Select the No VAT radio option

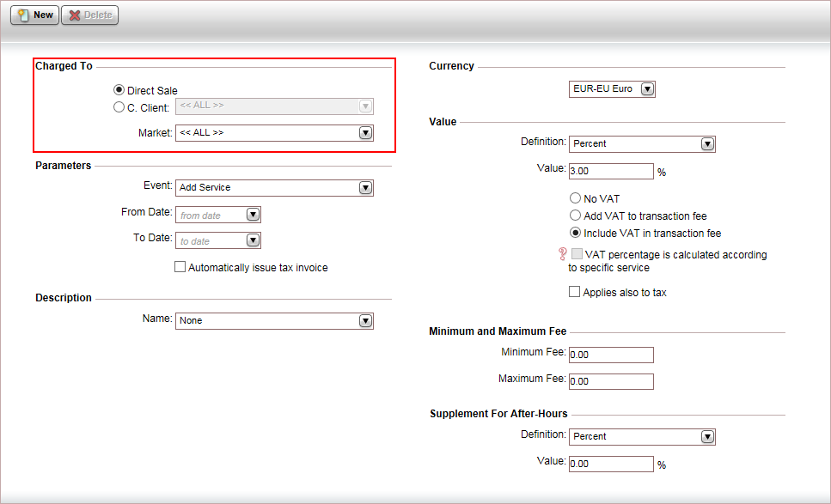tap(575, 198)
